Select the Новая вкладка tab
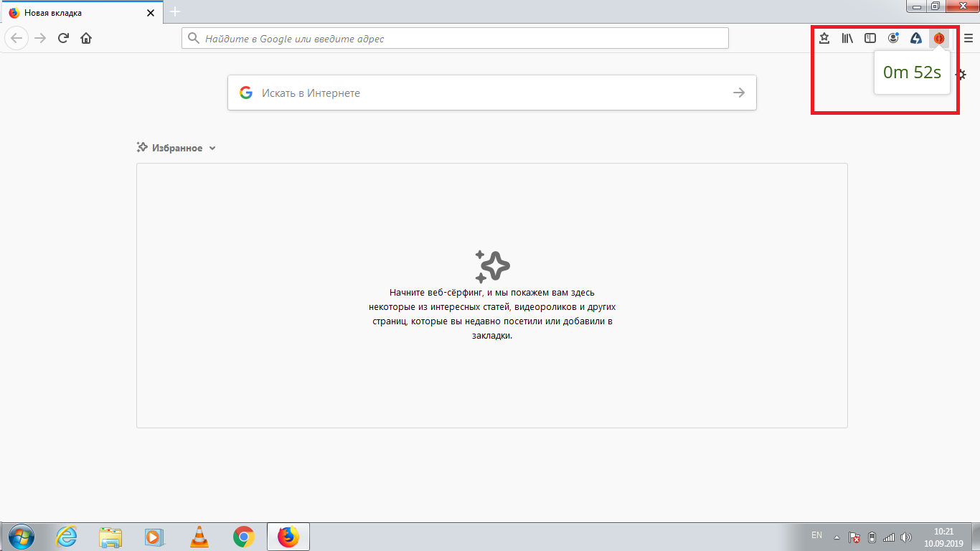 pos(81,12)
